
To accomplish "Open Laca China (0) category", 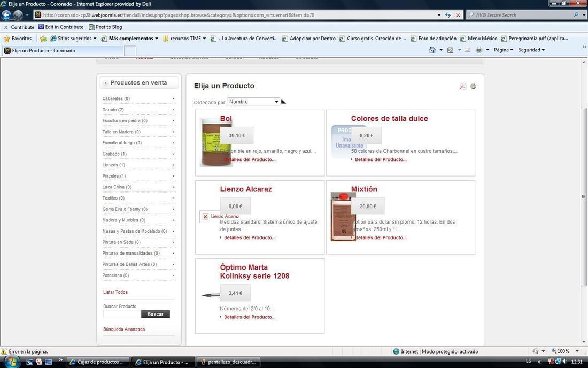I will [x=138, y=187].
